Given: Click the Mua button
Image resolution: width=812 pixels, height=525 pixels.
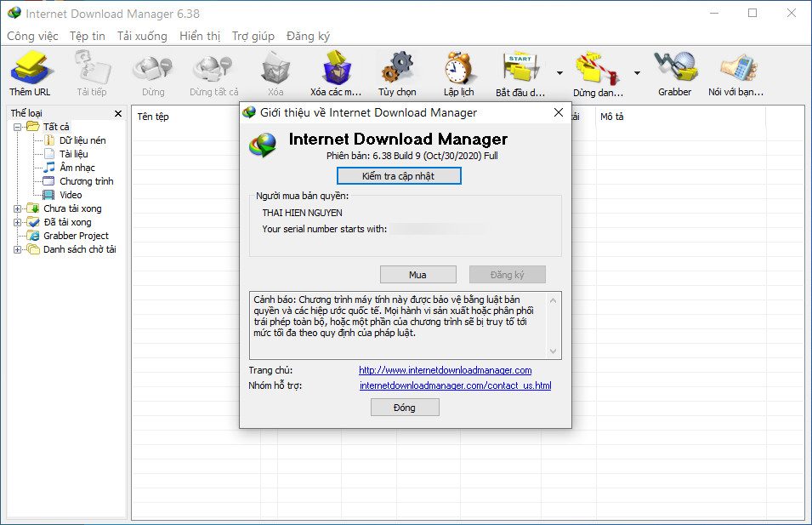Looking at the screenshot, I should pos(418,275).
